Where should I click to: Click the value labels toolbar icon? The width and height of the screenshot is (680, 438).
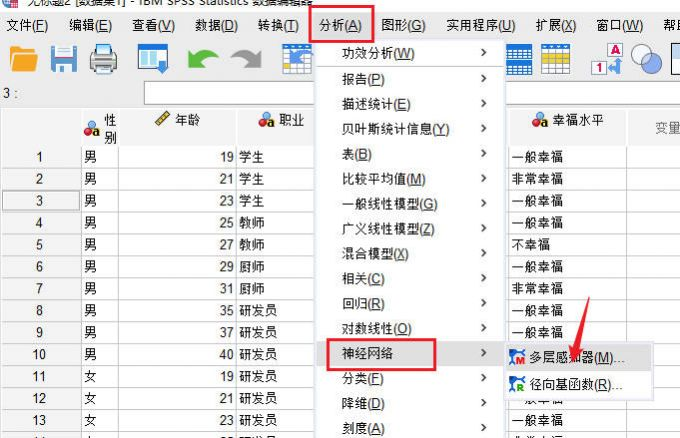point(608,59)
